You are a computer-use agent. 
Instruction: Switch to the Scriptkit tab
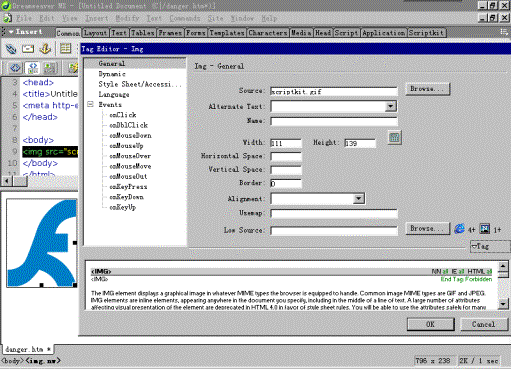[427, 33]
